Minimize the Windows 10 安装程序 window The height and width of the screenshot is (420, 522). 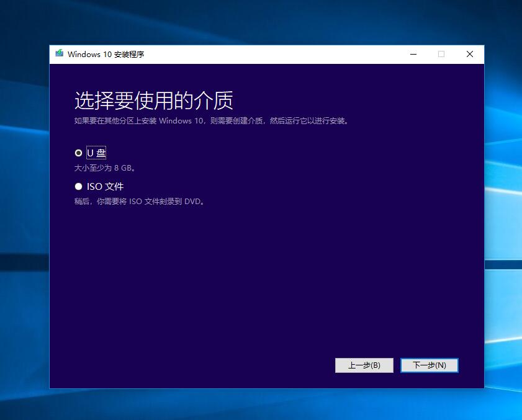(x=413, y=54)
